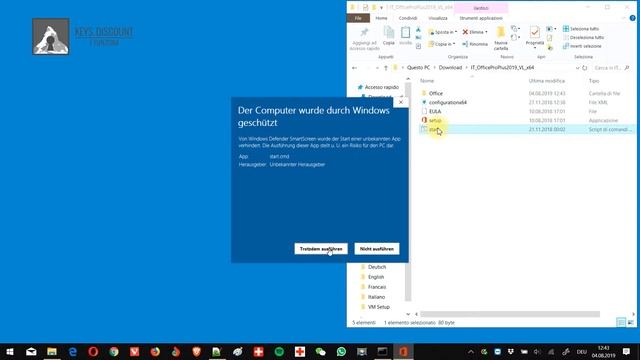This screenshot has width=640, height=360.
Task: Click Deseleziona tutto
Action: (x=583, y=37)
